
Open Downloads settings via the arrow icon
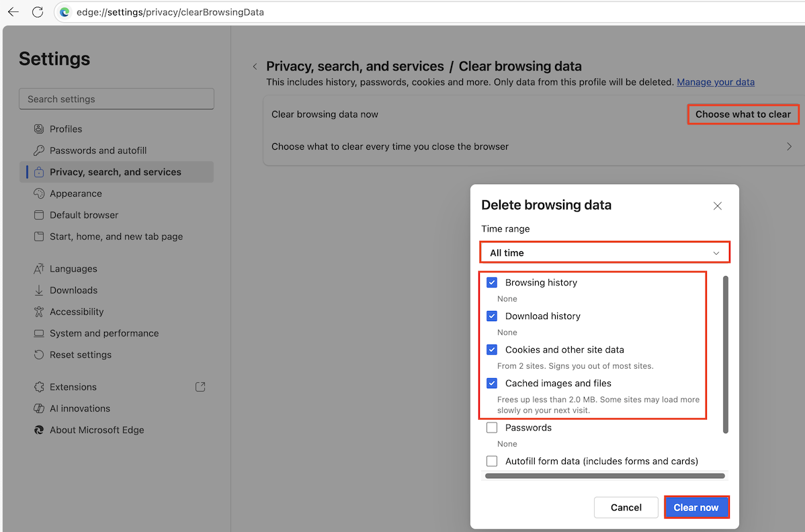tap(36, 290)
